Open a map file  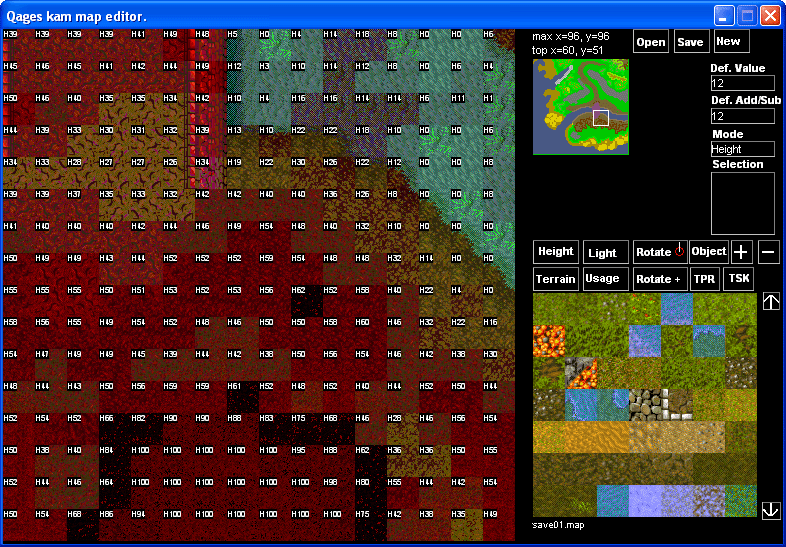650,42
